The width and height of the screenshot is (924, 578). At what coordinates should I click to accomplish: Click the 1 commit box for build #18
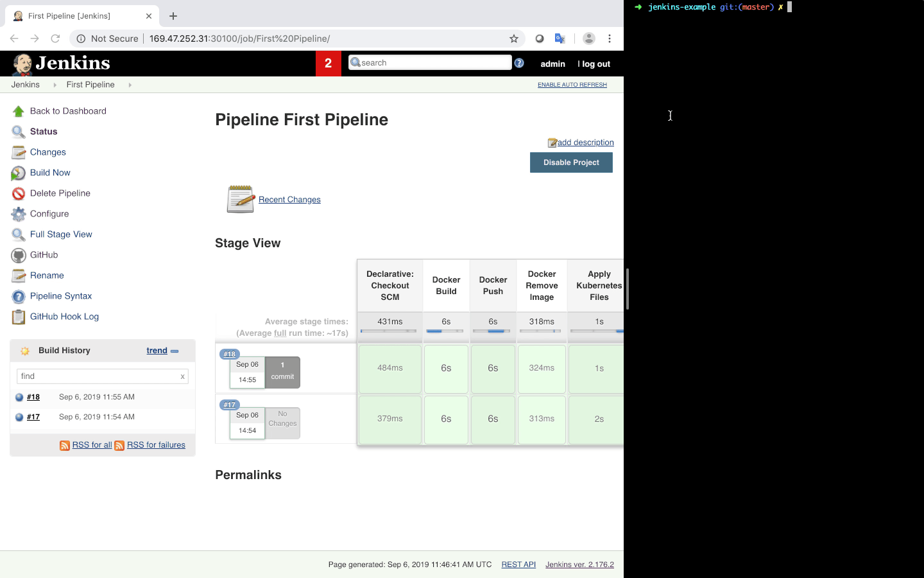click(x=282, y=372)
